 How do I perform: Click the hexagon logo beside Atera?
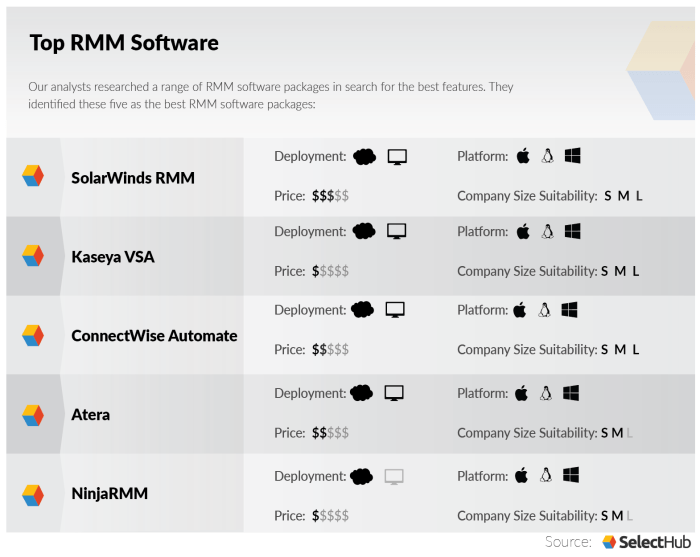tap(33, 415)
